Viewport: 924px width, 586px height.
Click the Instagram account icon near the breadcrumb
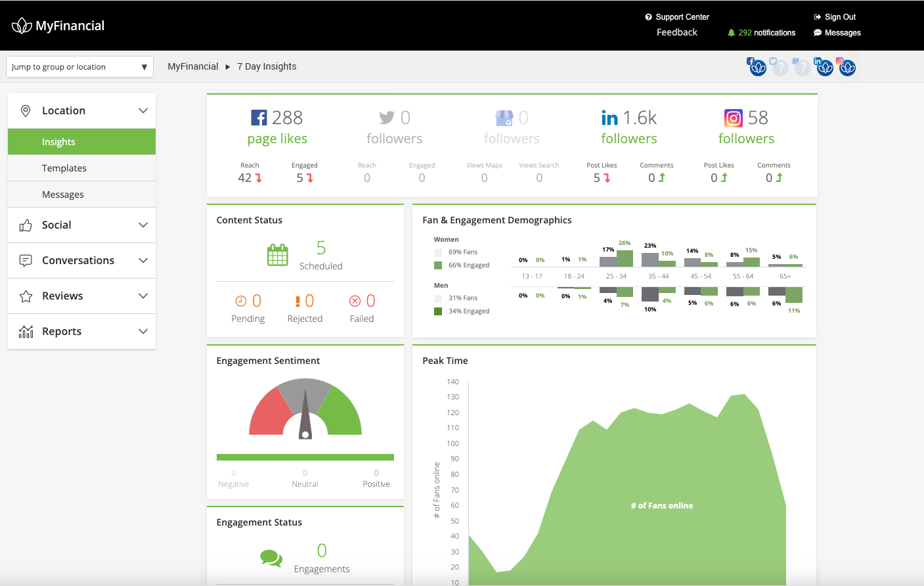click(x=847, y=66)
